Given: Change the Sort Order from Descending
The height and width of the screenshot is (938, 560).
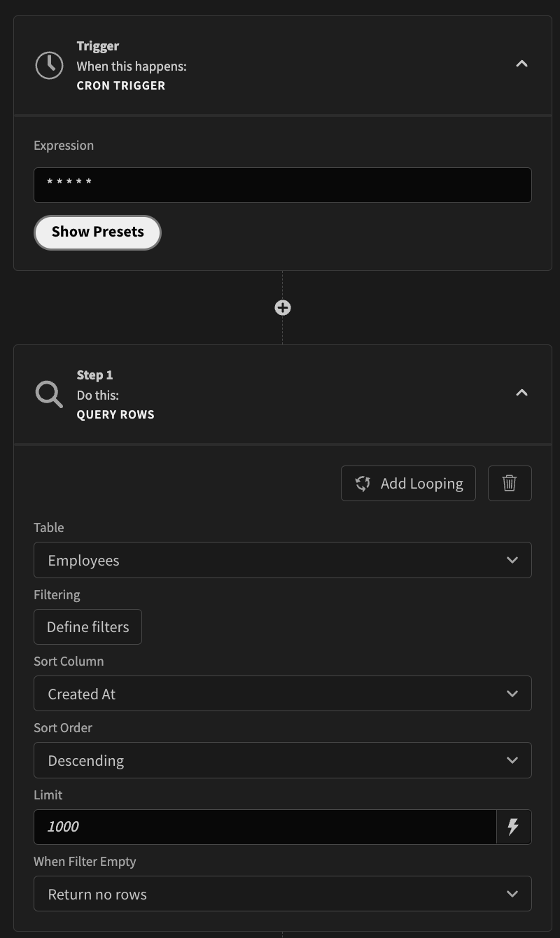Looking at the screenshot, I should (x=282, y=760).
